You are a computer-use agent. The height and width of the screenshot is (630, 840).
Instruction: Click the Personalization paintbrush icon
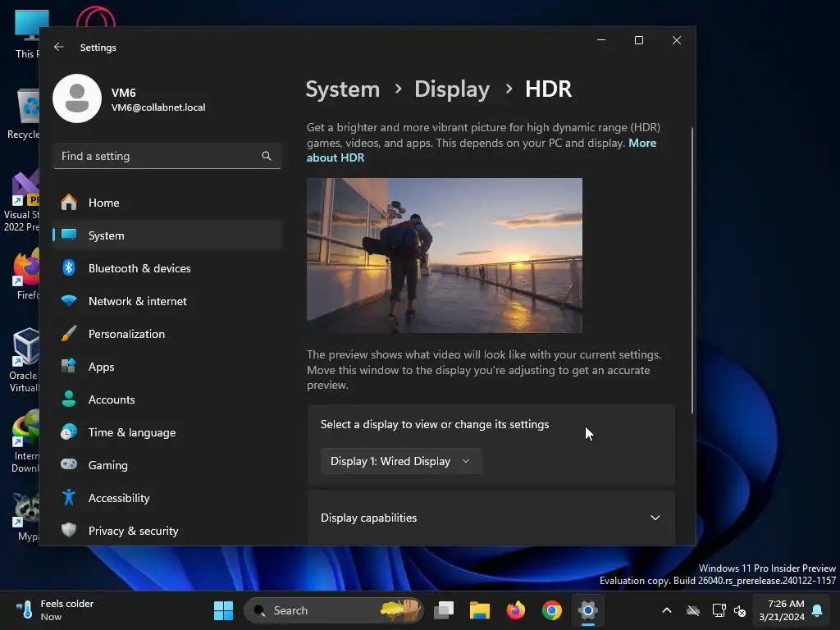pyautogui.click(x=69, y=333)
